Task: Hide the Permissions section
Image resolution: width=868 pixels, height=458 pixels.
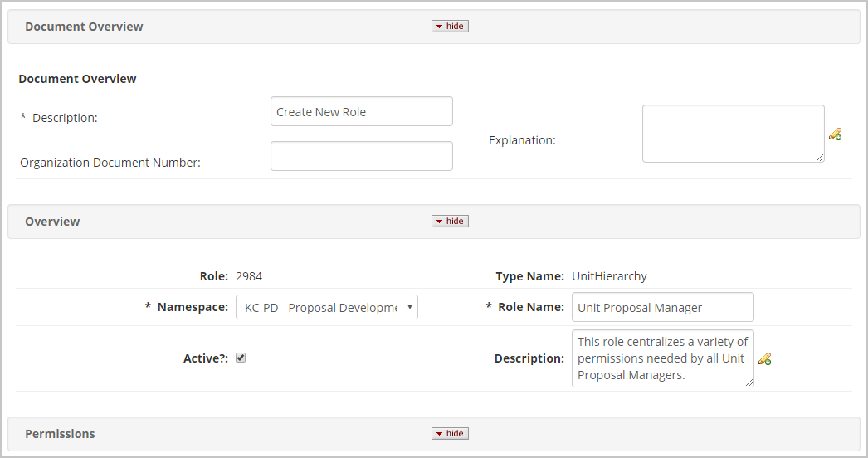Action: coord(450,434)
